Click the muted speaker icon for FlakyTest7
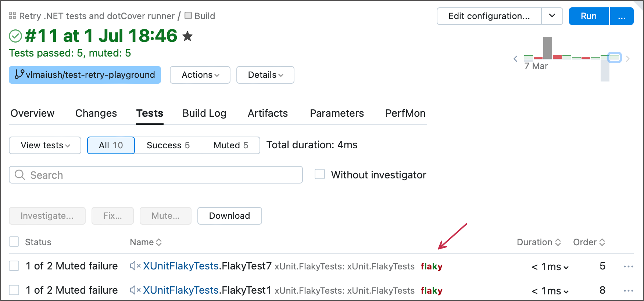This screenshot has width=644, height=301. [x=135, y=266]
